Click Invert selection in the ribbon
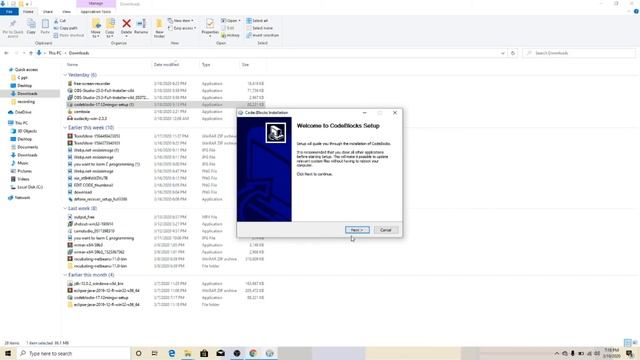Screen dimensions: 640x360 (262, 35)
